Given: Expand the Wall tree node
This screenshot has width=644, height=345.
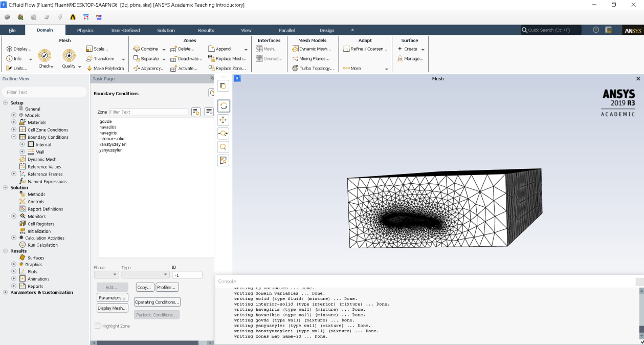Looking at the screenshot, I should pos(22,152).
